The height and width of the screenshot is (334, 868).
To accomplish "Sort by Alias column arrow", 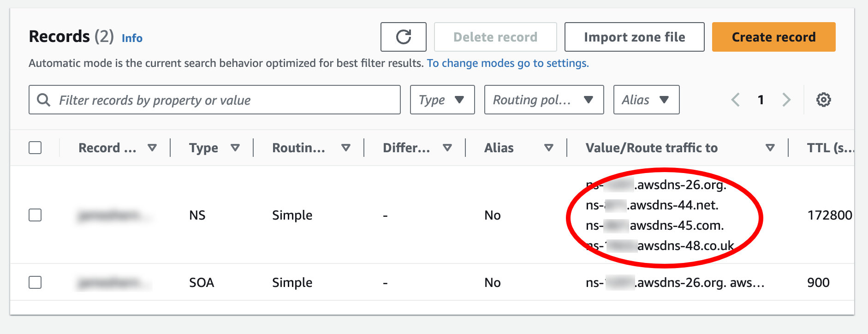I will [x=549, y=148].
